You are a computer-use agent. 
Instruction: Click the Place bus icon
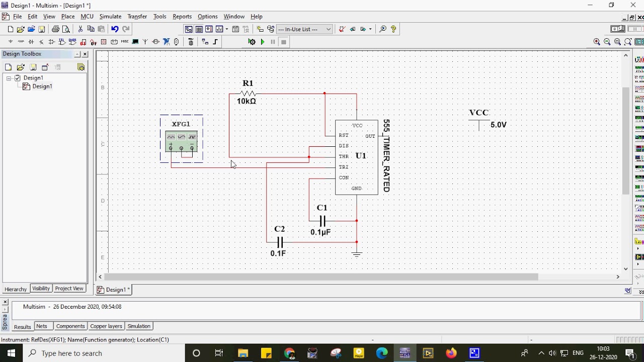click(x=215, y=42)
